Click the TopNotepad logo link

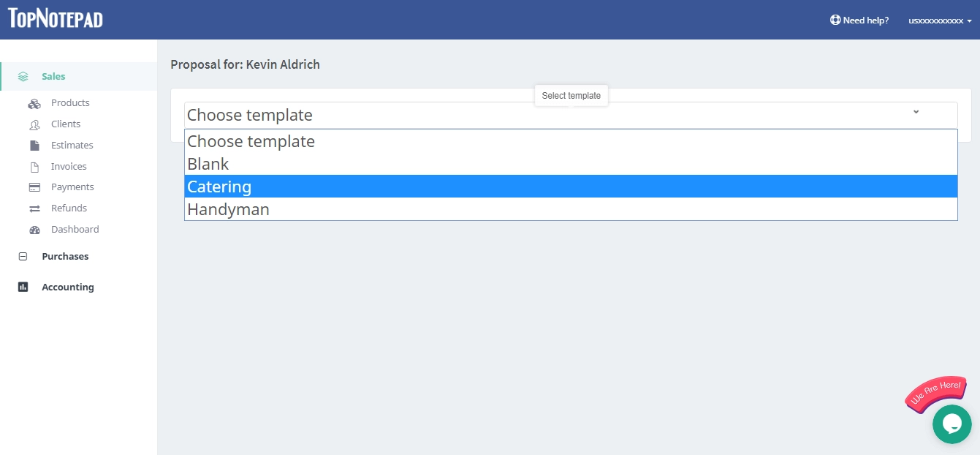pyautogui.click(x=55, y=18)
